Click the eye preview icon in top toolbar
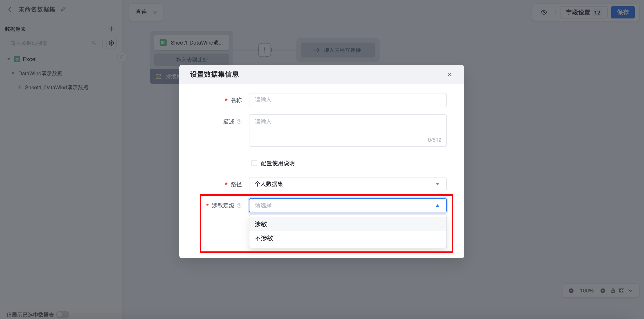644x319 pixels. click(x=544, y=12)
